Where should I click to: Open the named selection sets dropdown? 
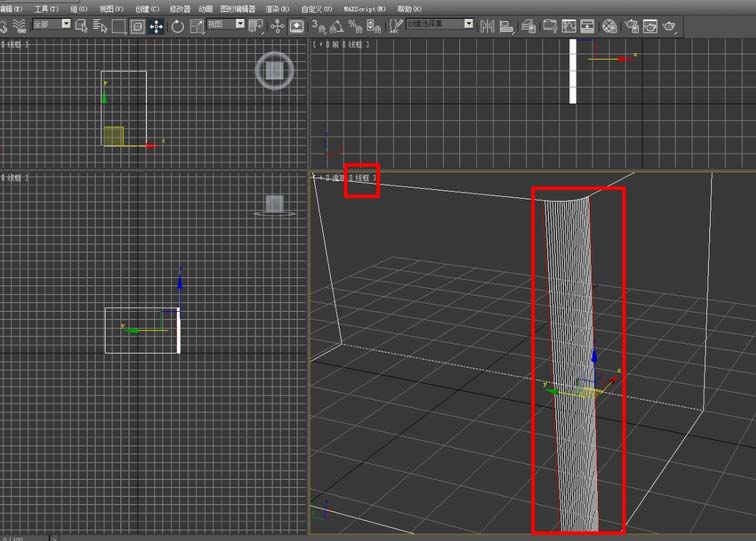pos(439,23)
